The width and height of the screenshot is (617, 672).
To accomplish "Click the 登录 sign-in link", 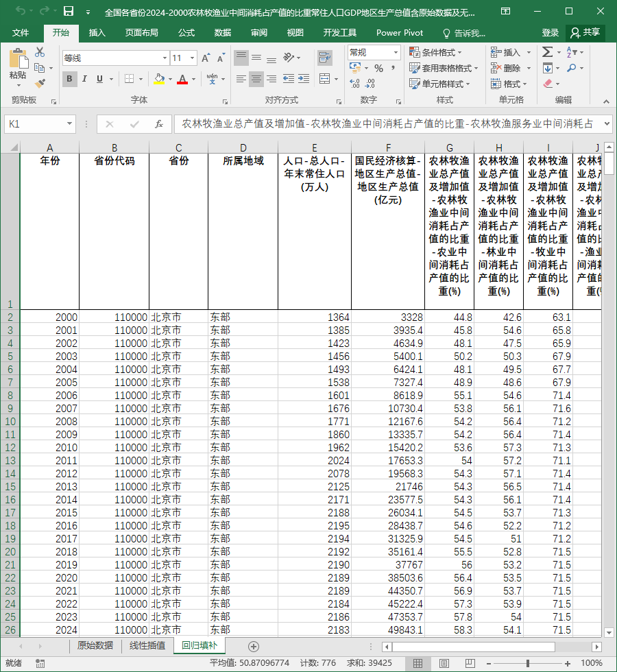I will (x=550, y=33).
